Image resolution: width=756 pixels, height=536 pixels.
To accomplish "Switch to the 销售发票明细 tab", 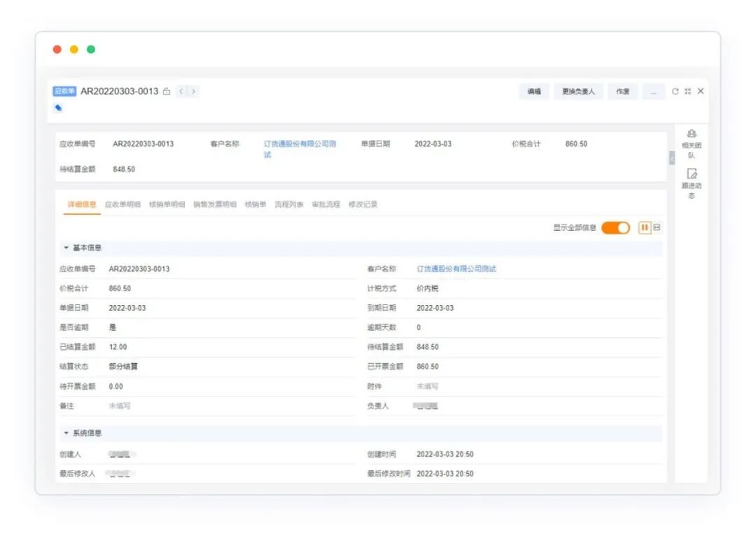I will (215, 204).
